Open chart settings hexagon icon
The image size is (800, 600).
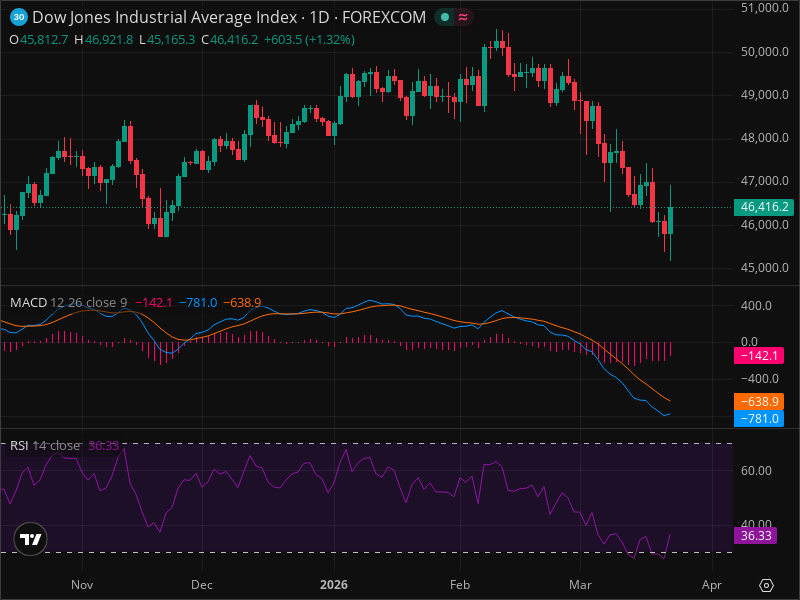[766, 585]
